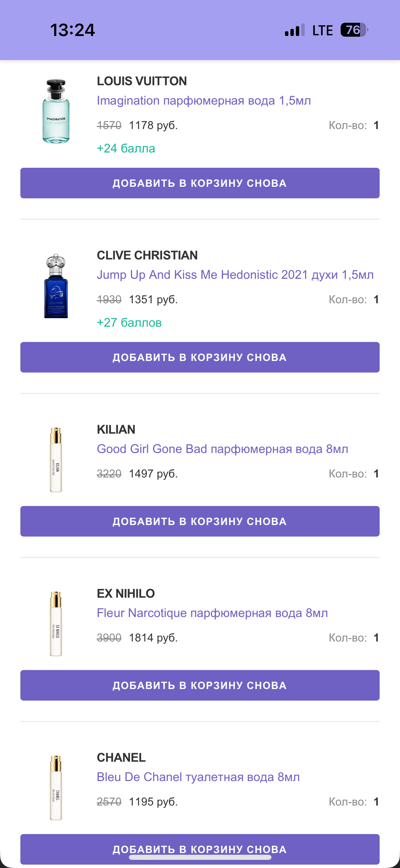Tap the Clive Christian blue bottle image
400x868 pixels.
(56, 286)
